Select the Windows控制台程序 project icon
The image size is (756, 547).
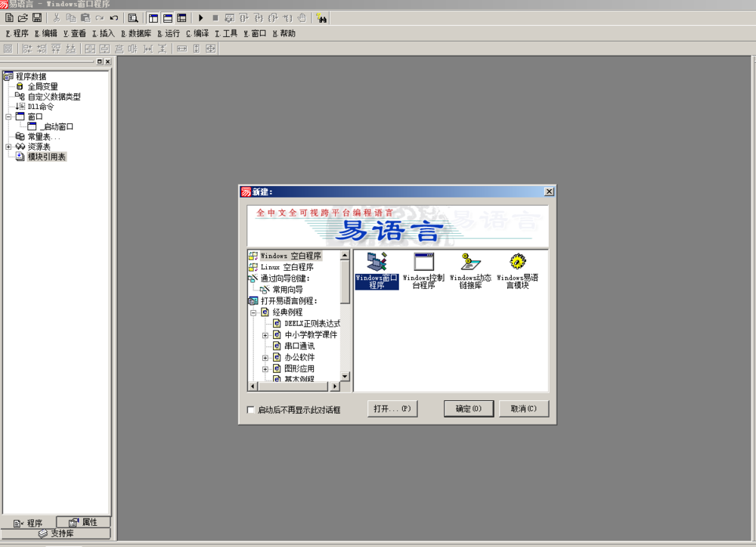[x=424, y=263]
